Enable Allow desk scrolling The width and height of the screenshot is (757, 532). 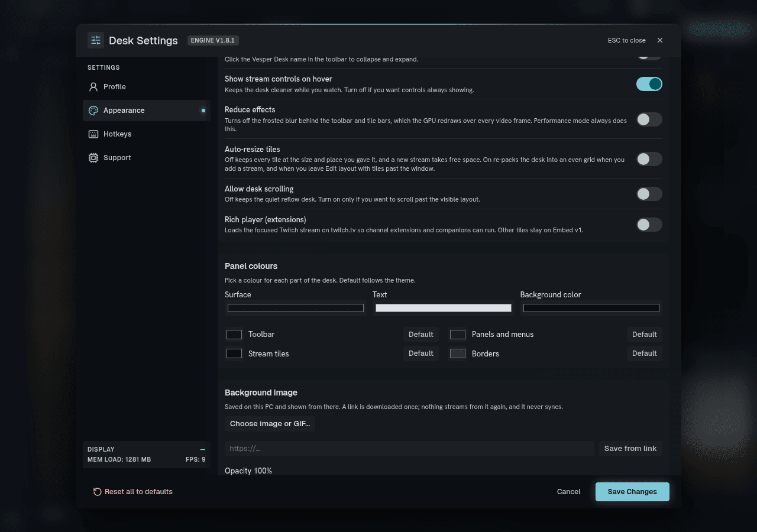coord(649,194)
